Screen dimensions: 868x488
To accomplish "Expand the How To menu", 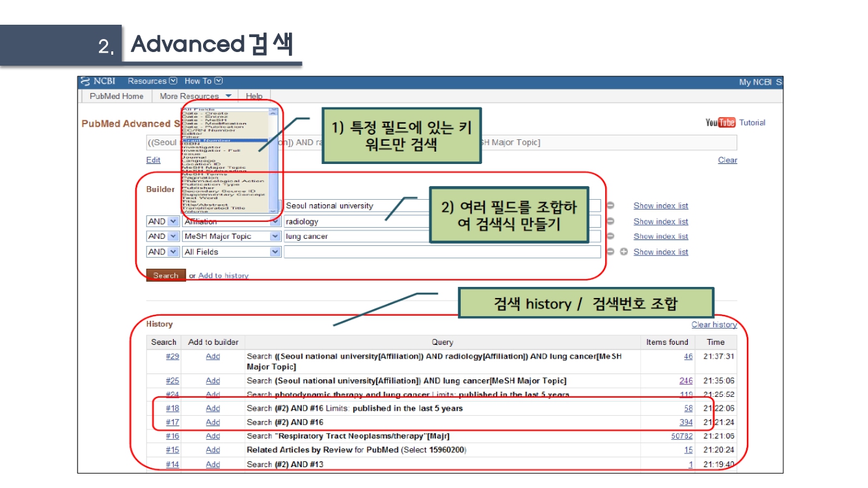I will [x=204, y=81].
